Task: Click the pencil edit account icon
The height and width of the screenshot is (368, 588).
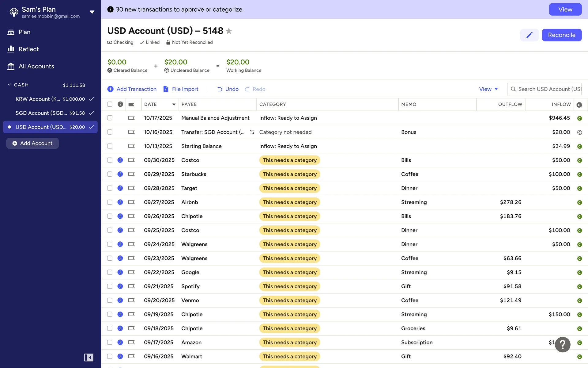Action: point(529,35)
